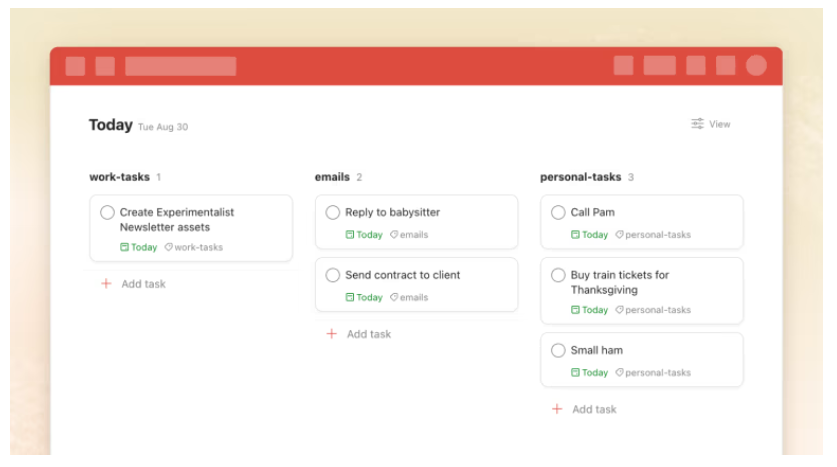
Task: Click tag icon beside work-tasks label
Action: pos(169,247)
